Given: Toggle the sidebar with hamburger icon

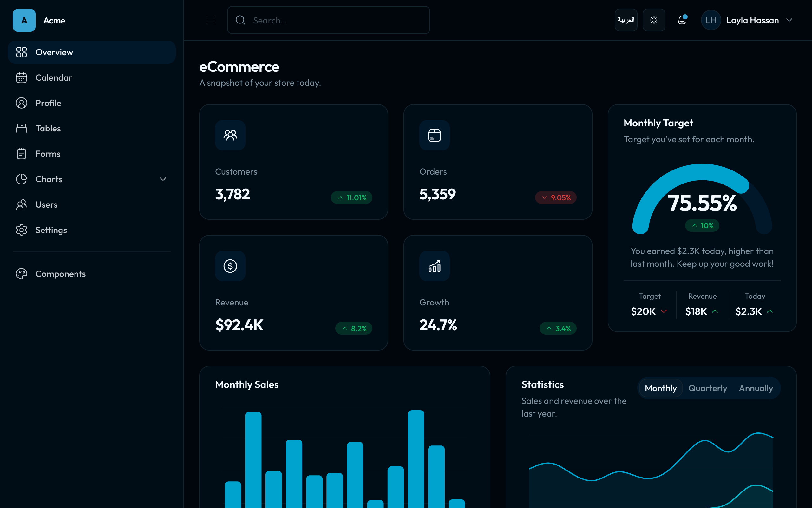Looking at the screenshot, I should pos(210,20).
